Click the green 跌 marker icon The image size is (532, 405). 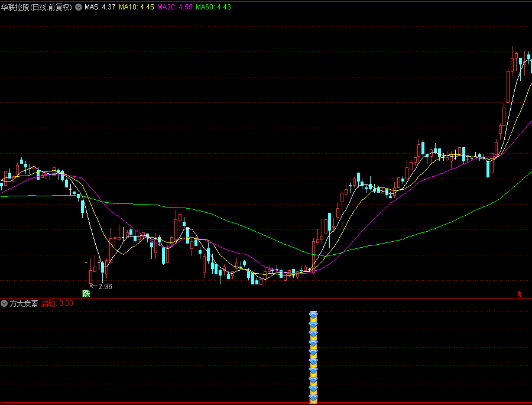coord(86,293)
